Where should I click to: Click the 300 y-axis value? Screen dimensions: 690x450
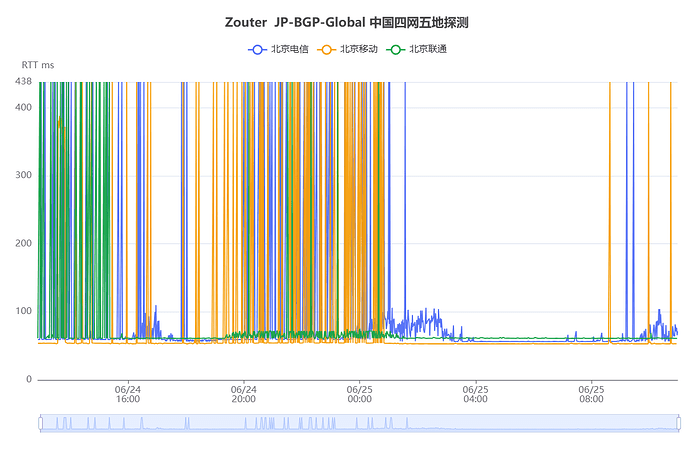(x=23, y=175)
